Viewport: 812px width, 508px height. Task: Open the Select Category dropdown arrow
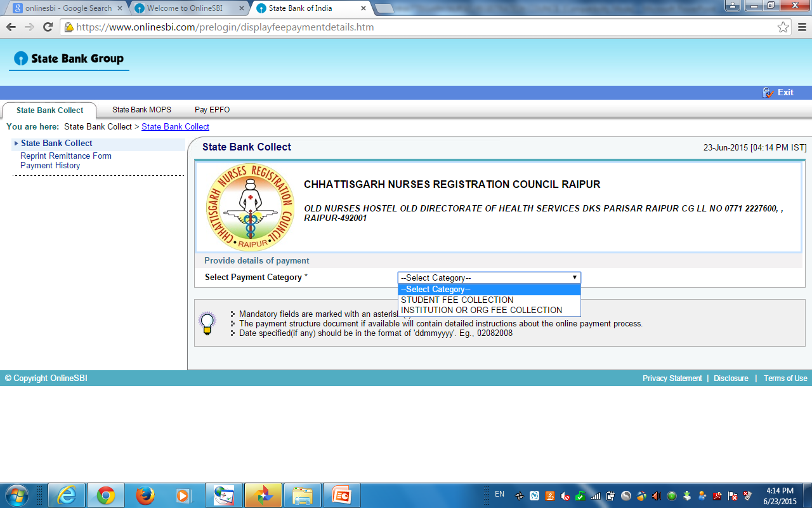pos(575,277)
